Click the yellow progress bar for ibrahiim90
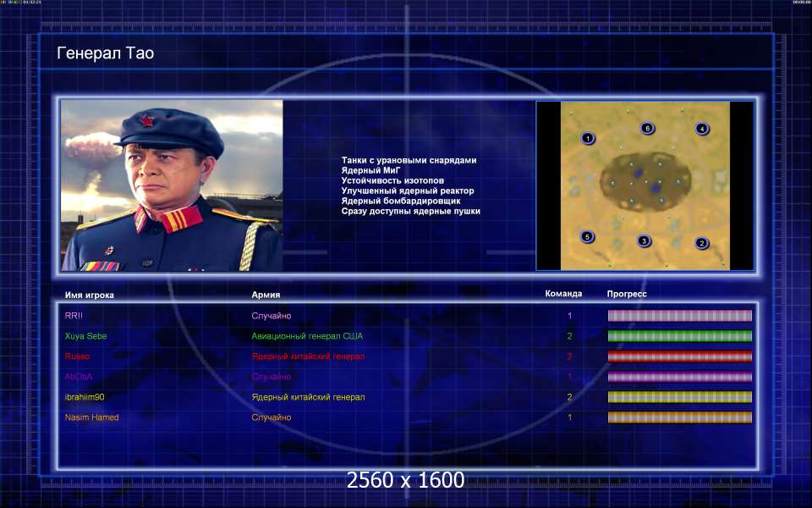The image size is (812, 508). (679, 397)
